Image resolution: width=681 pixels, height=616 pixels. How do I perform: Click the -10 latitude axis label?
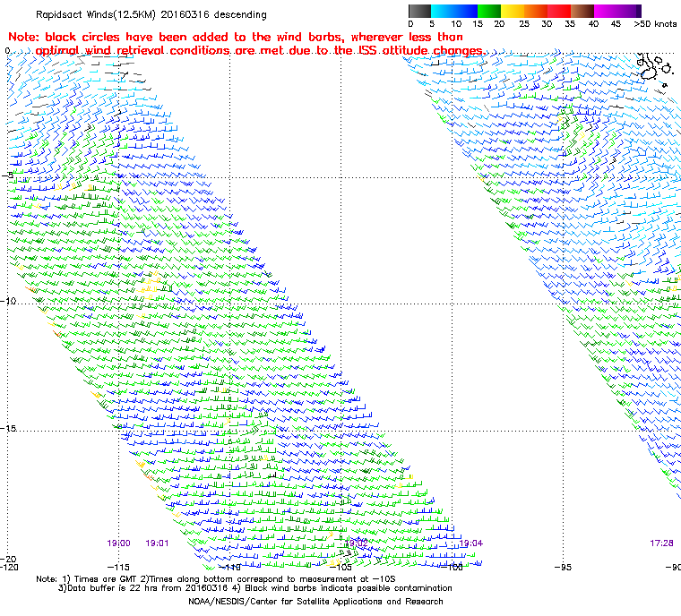(9, 301)
